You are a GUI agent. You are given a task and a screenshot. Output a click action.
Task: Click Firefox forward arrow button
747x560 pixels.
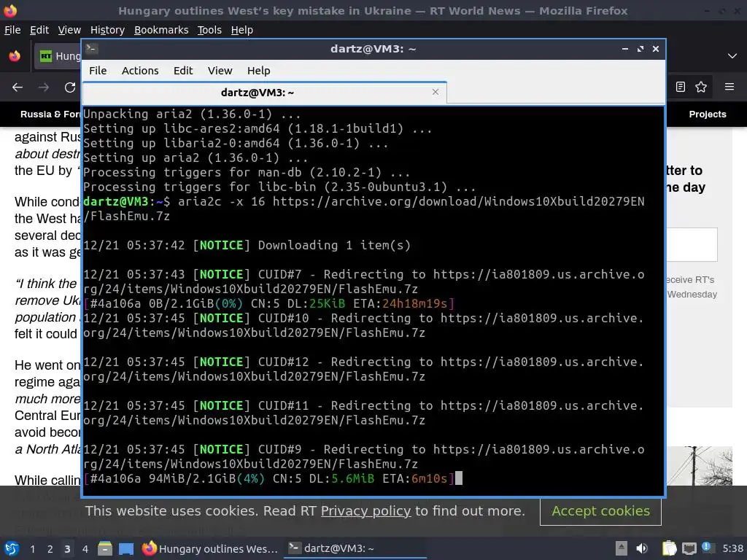click(x=44, y=87)
